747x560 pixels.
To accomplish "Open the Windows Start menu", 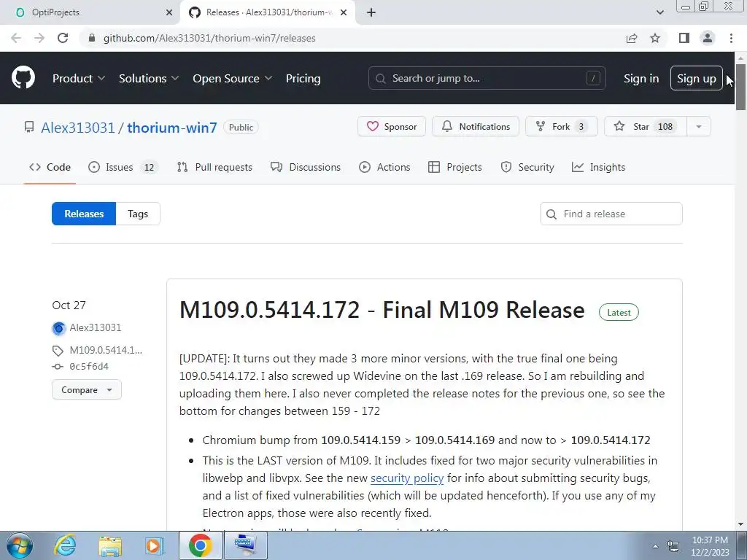I will coord(19,545).
